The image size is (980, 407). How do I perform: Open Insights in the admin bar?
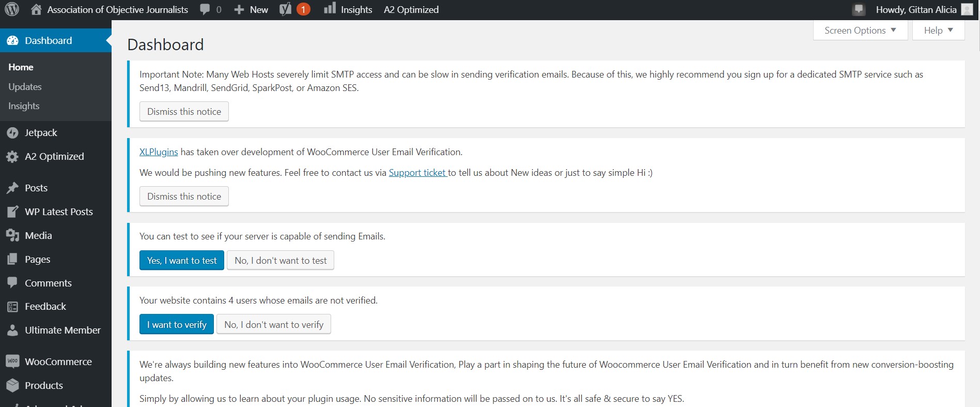[x=356, y=9]
